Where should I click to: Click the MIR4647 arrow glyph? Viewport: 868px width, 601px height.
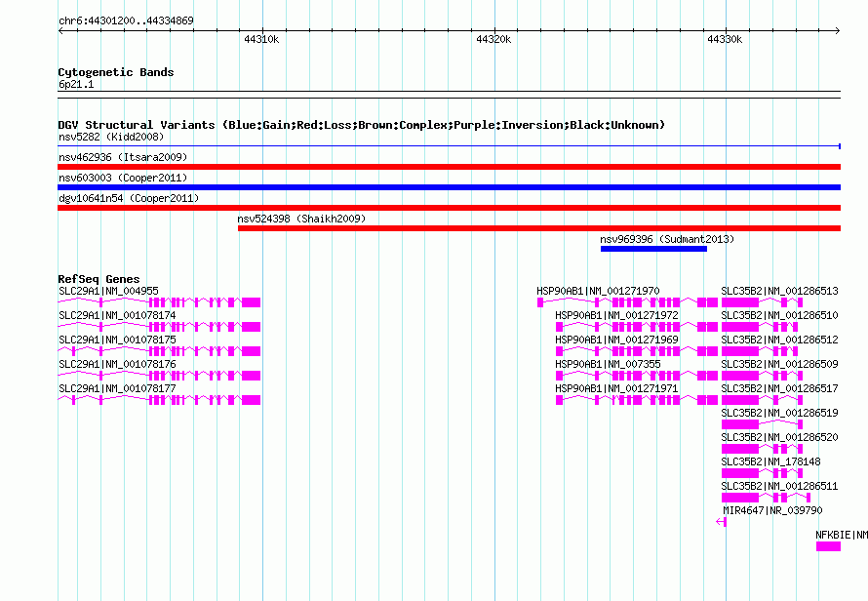pyautogui.click(x=721, y=521)
